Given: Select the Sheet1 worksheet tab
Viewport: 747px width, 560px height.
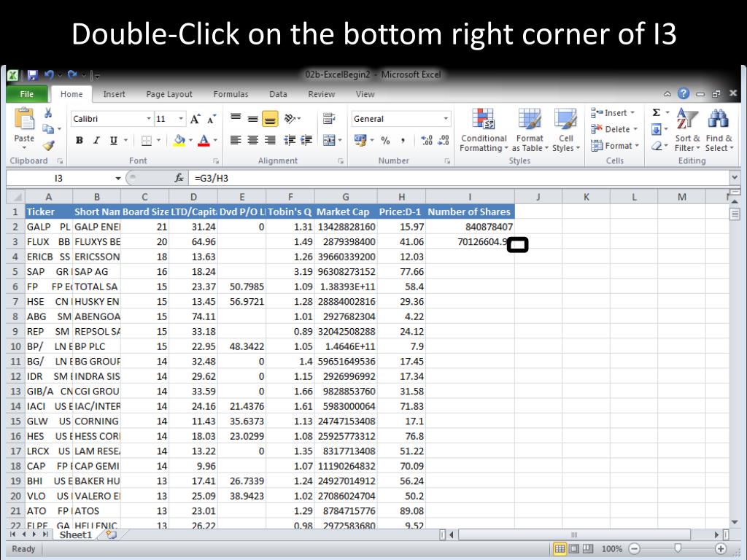Looking at the screenshot, I should [75, 534].
